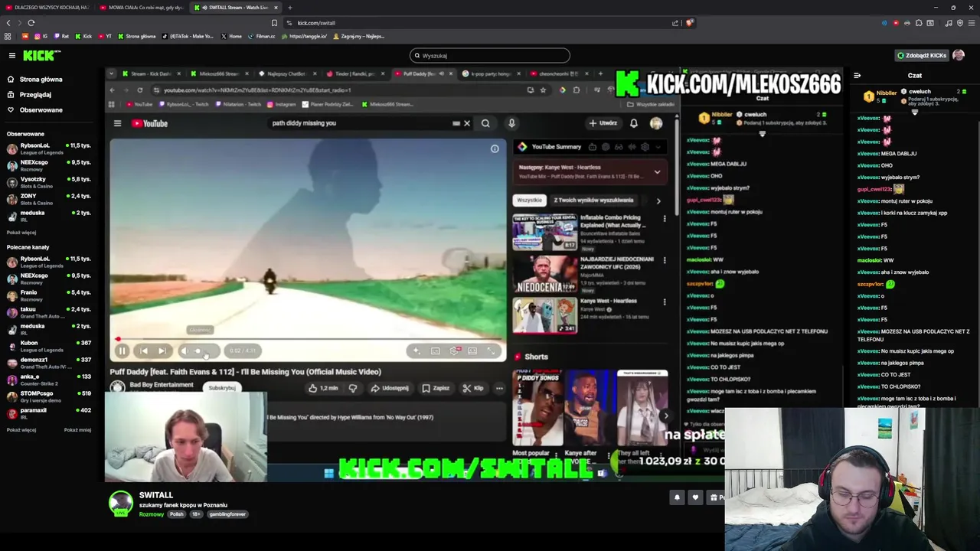Go back using the browser back arrow
The height and width of the screenshot is (551, 980).
pyautogui.click(x=8, y=23)
